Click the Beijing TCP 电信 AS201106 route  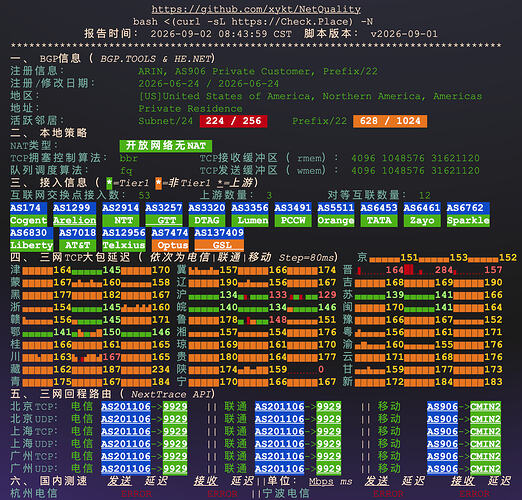144,407
